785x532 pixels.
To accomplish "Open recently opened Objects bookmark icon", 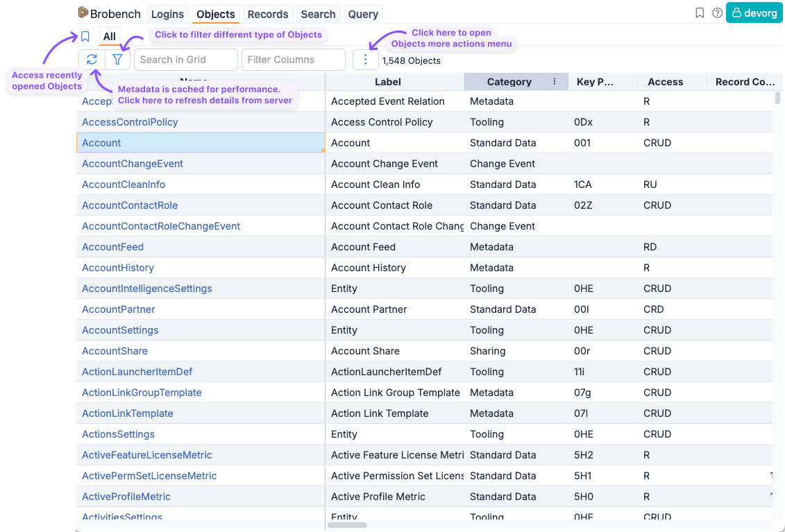I will [x=85, y=37].
